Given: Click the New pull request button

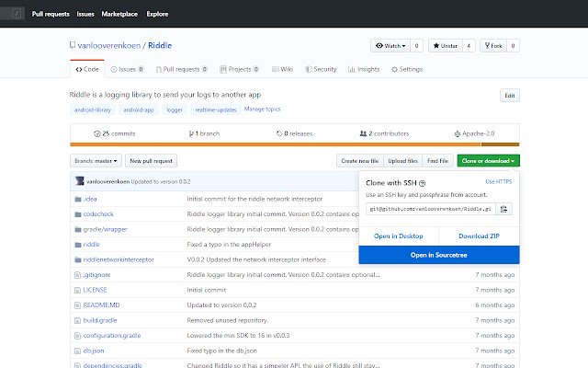Looking at the screenshot, I should pos(151,161).
